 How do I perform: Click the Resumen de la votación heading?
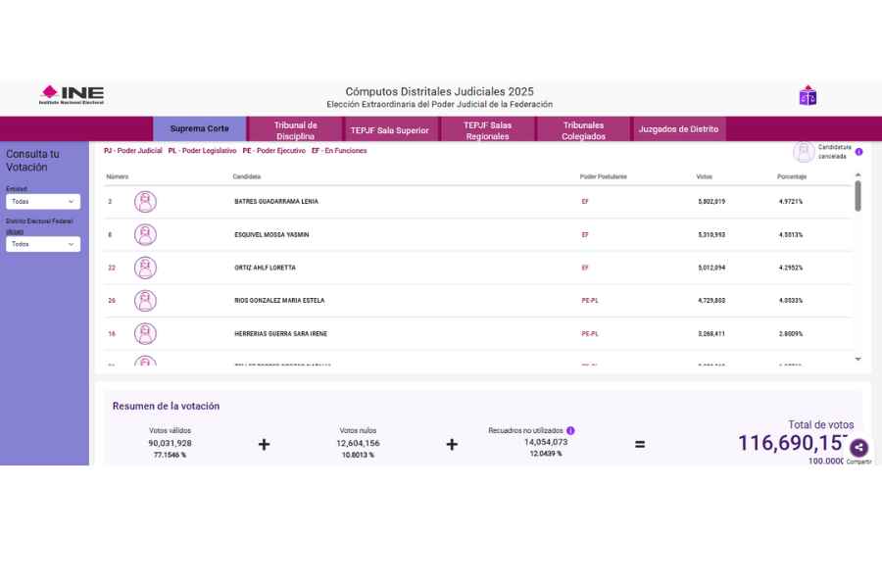(166, 407)
